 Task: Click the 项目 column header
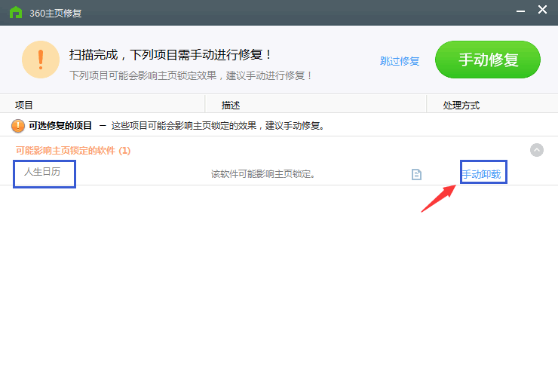[x=24, y=106]
